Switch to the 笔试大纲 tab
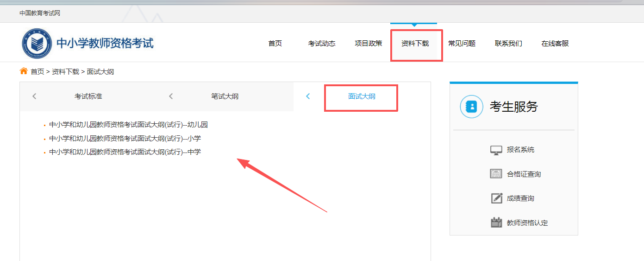Viewport: 644px width, 261px height. pyautogui.click(x=225, y=96)
